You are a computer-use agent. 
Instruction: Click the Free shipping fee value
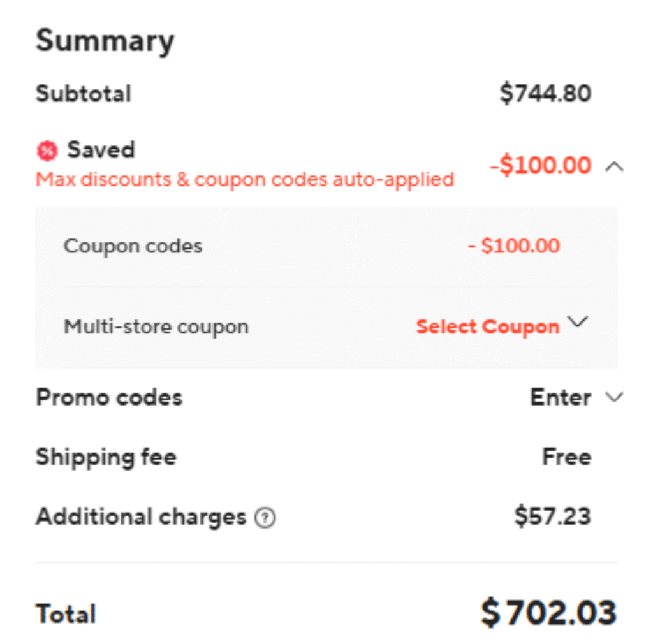coord(566,457)
